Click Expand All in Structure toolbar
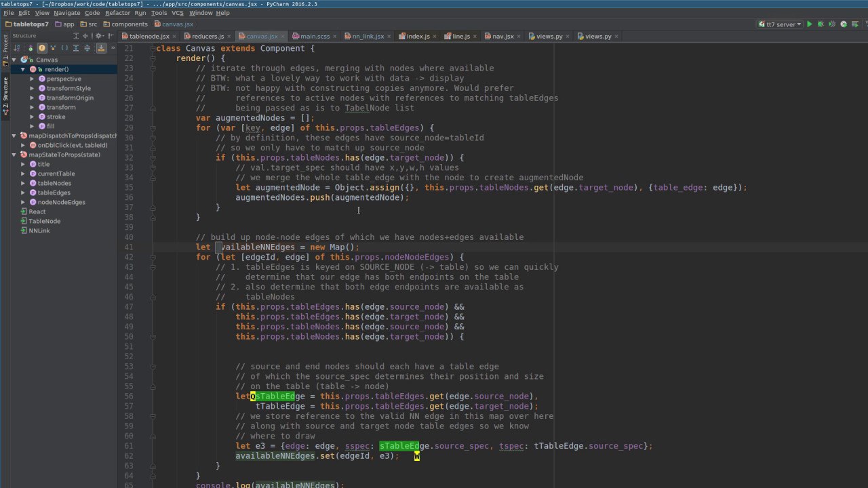The image size is (868, 488). coord(76,47)
